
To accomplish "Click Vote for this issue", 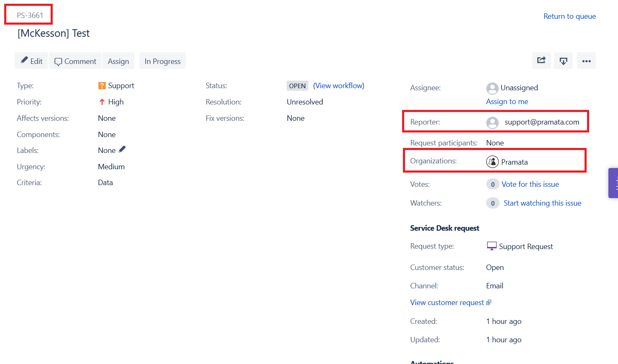I will [530, 184].
